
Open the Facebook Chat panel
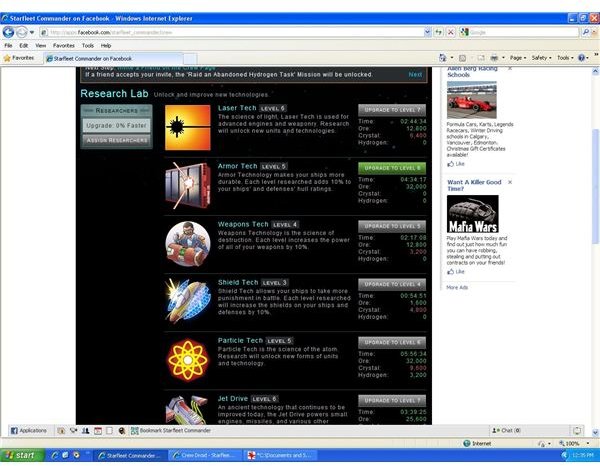pos(506,431)
